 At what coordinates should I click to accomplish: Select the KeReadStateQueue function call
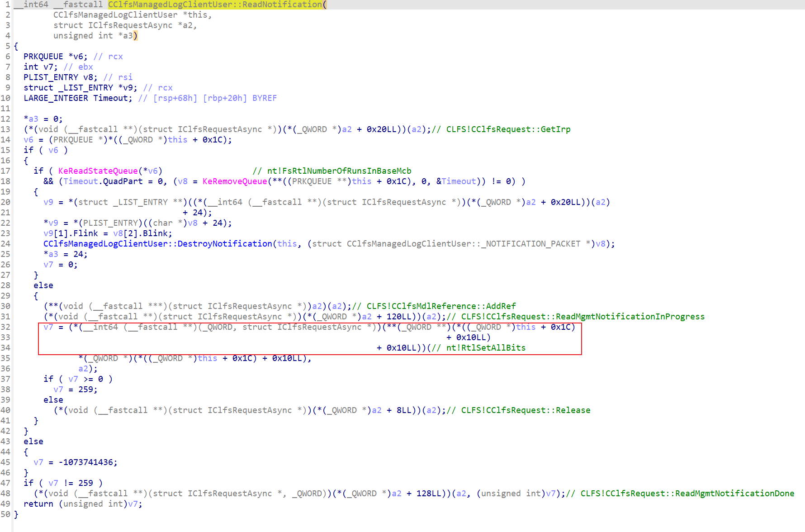click(98, 171)
